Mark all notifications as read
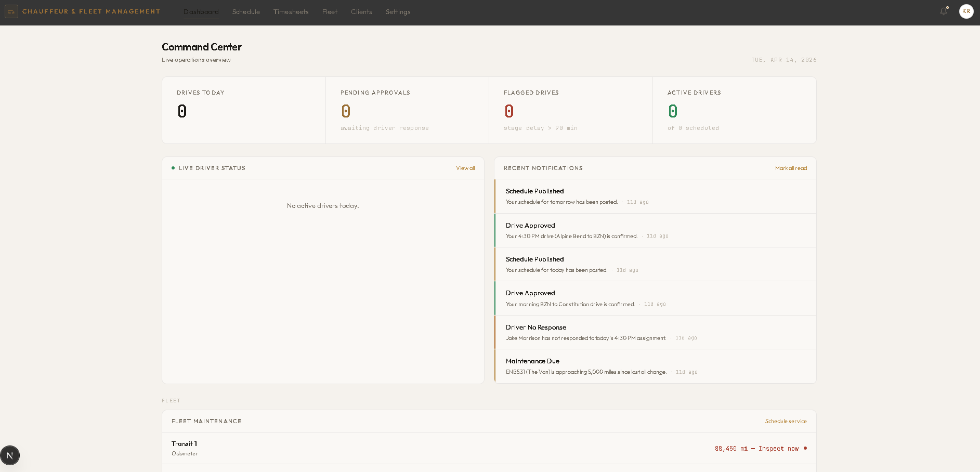Screen dimensions: 980x472 coord(791,168)
